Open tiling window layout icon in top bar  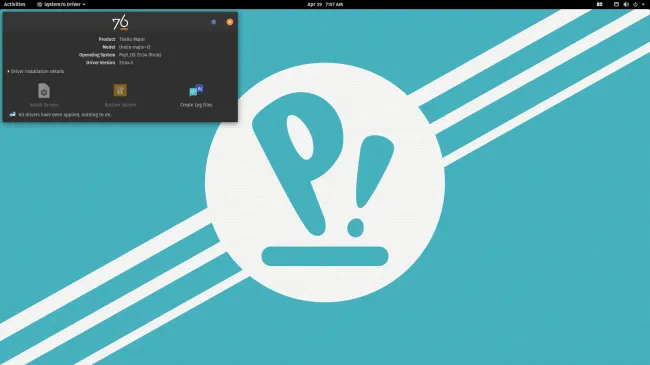coord(599,4)
